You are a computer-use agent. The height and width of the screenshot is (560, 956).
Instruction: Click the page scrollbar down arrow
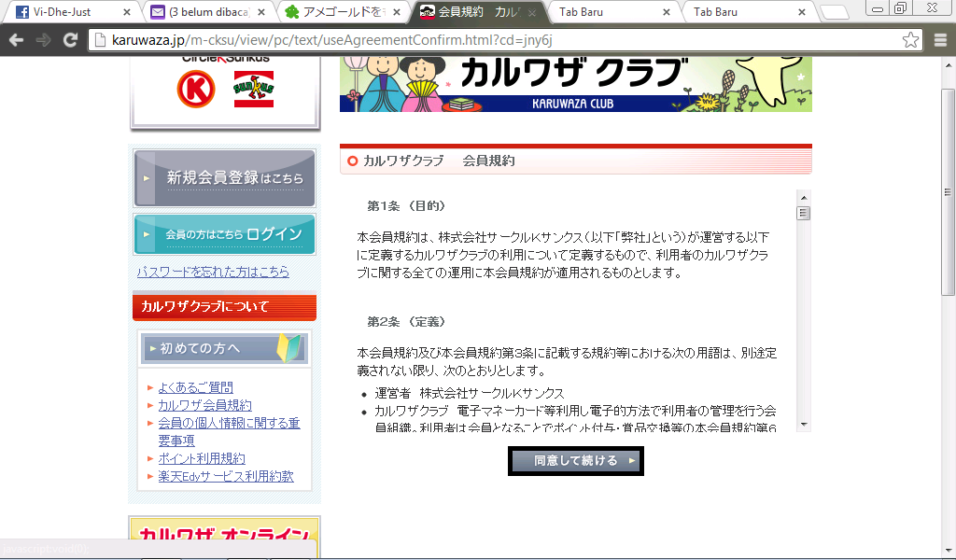point(949,551)
